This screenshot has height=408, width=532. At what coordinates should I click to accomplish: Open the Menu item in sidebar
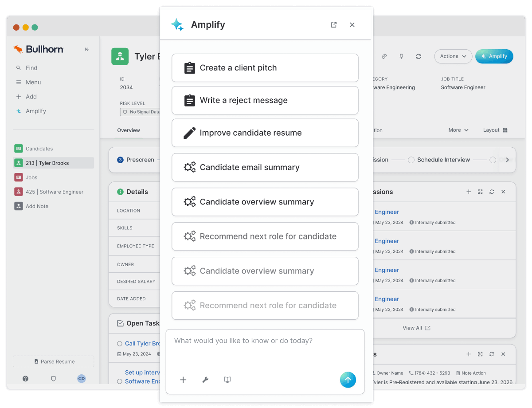click(33, 82)
